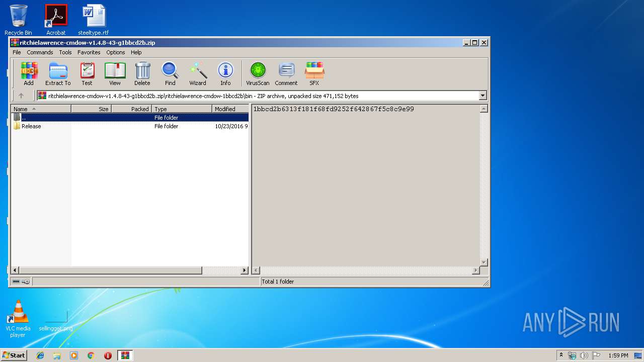
Task: Click the WinRAR title bar icon
Action: 15,43
